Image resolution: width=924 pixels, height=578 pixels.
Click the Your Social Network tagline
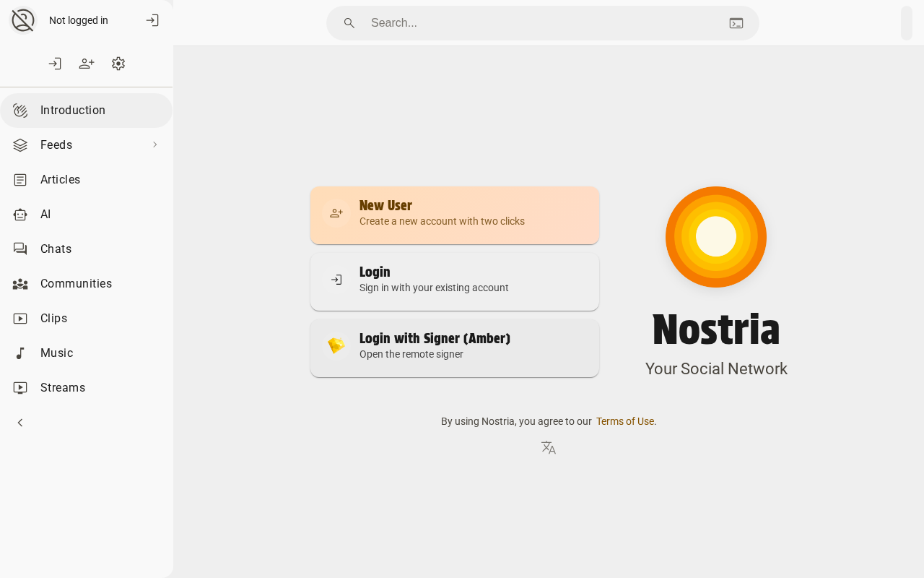(716, 369)
